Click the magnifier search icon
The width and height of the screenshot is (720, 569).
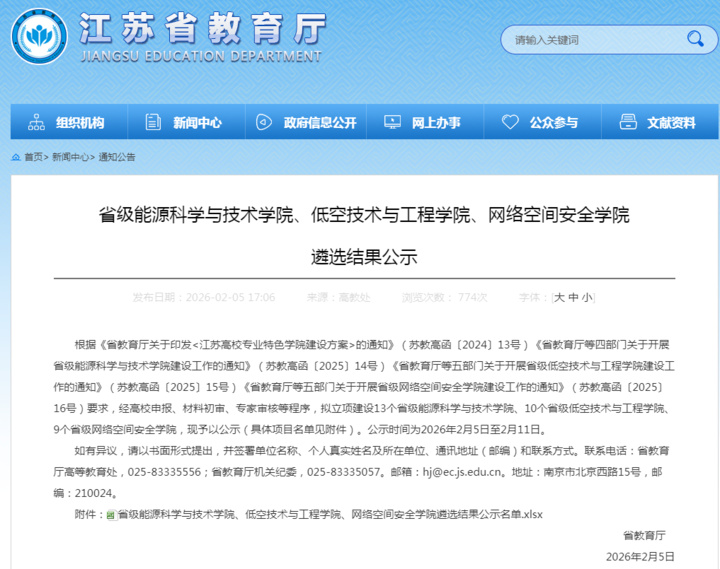(692, 40)
